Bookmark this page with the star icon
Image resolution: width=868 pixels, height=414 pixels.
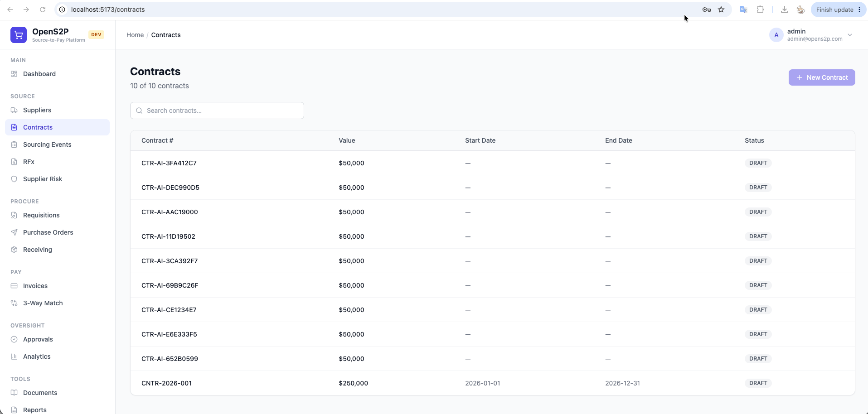click(721, 10)
